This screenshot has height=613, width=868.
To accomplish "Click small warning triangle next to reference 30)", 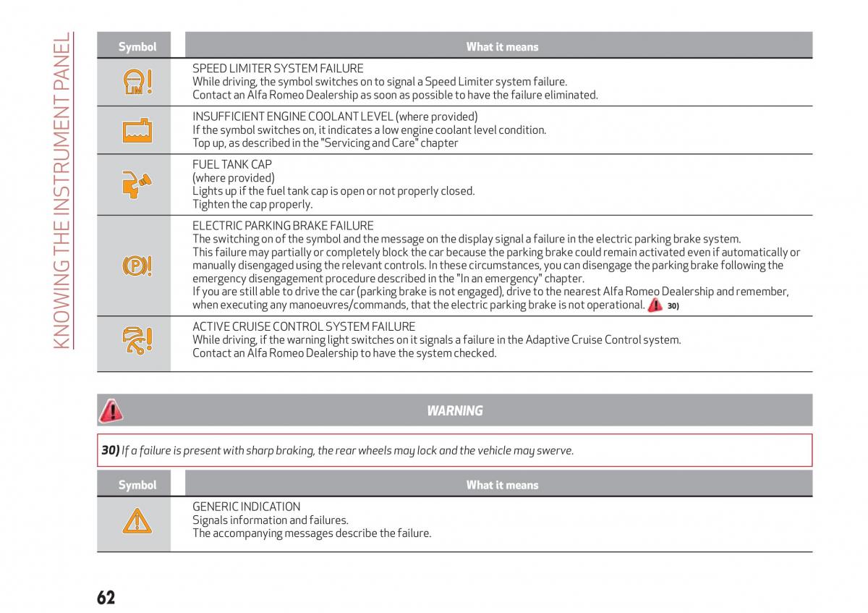I will point(655,305).
